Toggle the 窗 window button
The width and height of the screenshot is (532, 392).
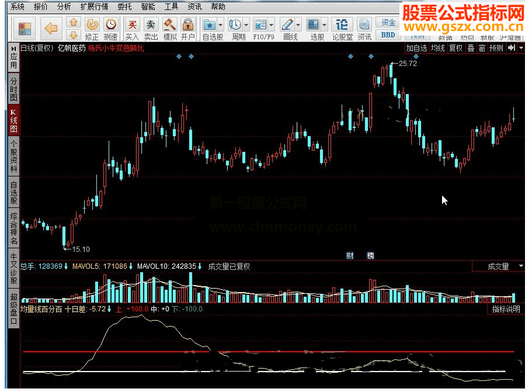point(482,48)
